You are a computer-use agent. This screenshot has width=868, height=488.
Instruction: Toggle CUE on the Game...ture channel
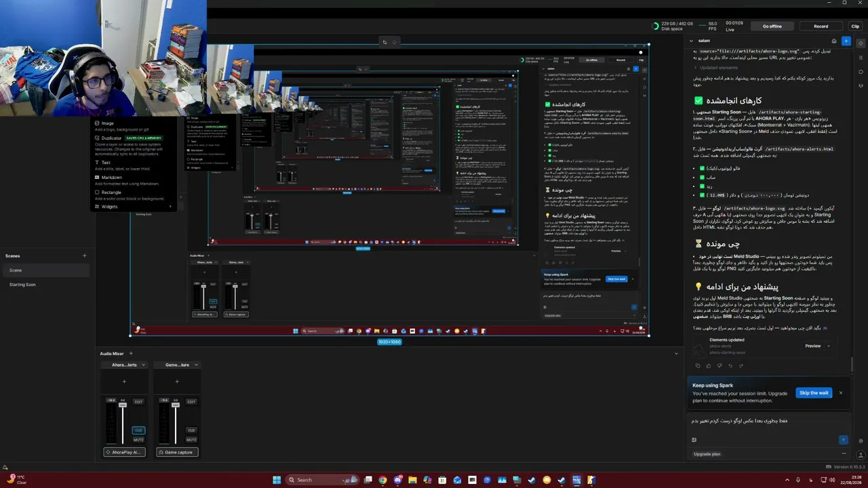191,430
